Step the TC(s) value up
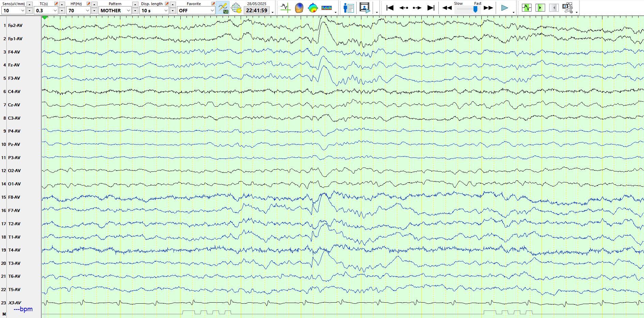Viewport: 644px width, 318px height. [62, 4]
